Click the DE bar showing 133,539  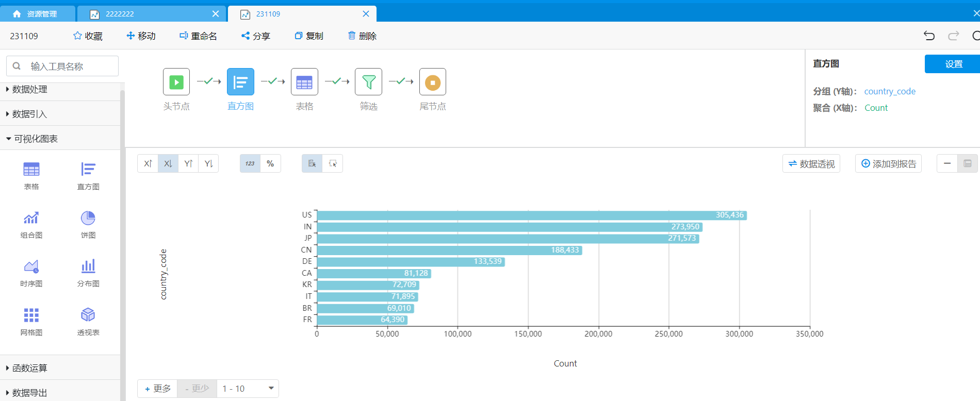click(411, 261)
